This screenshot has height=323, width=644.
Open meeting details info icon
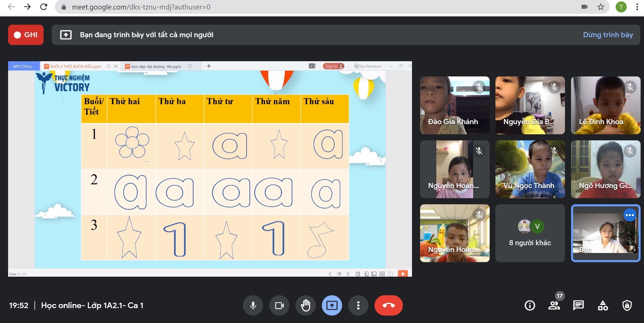tap(530, 306)
